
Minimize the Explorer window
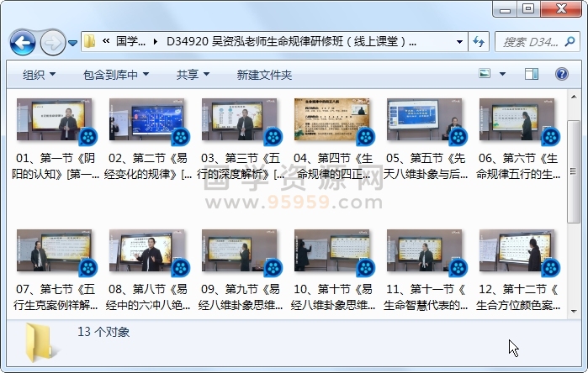coord(505,9)
